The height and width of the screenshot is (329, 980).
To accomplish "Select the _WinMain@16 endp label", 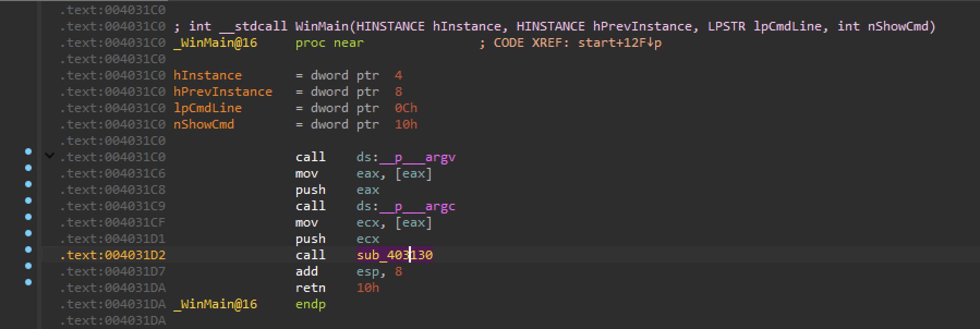I will 215,304.
